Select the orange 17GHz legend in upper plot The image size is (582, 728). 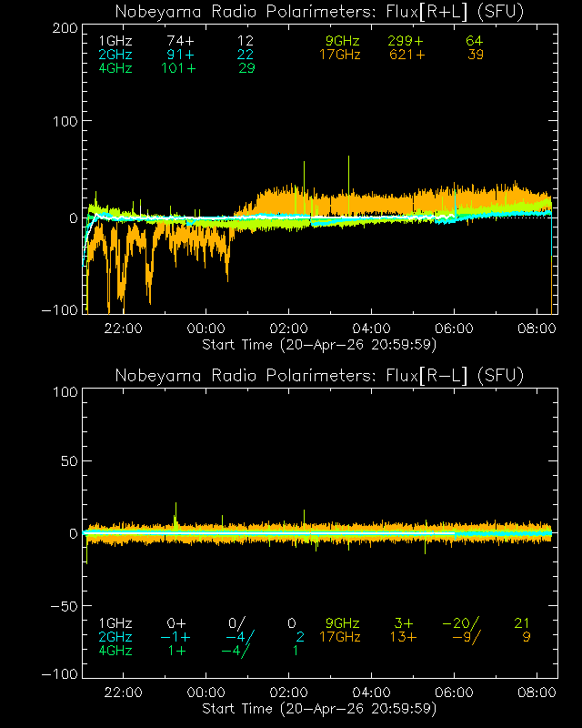click(x=340, y=55)
